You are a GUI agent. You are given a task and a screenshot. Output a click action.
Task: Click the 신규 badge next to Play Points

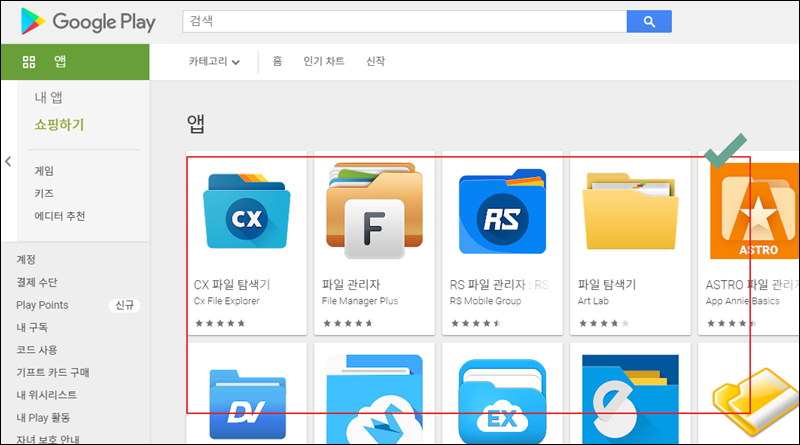(124, 305)
